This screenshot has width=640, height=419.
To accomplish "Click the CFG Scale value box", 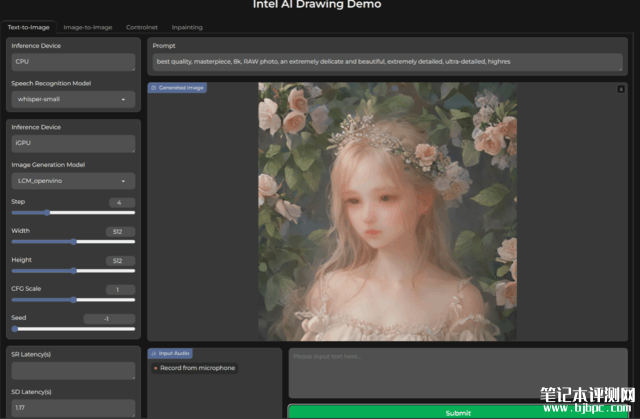I will click(120, 290).
